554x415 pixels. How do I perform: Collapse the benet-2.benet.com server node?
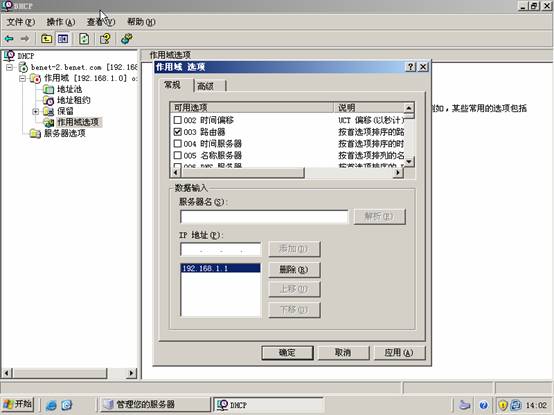(x=9, y=67)
